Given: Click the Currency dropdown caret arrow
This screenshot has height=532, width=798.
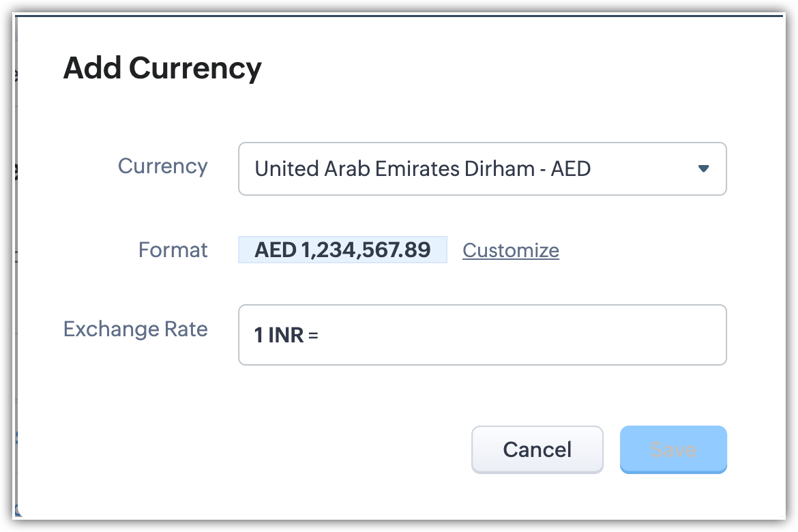Looking at the screenshot, I should click(704, 168).
